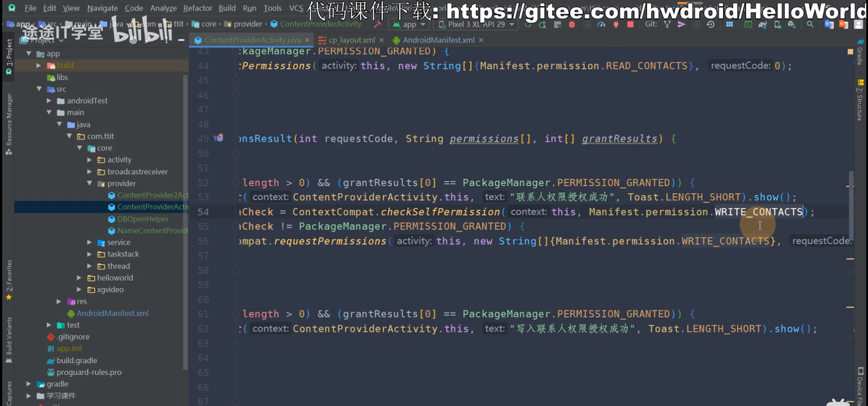Toggle the Gradle tool window on right
The width and height of the screenshot is (868, 406).
(860, 51)
